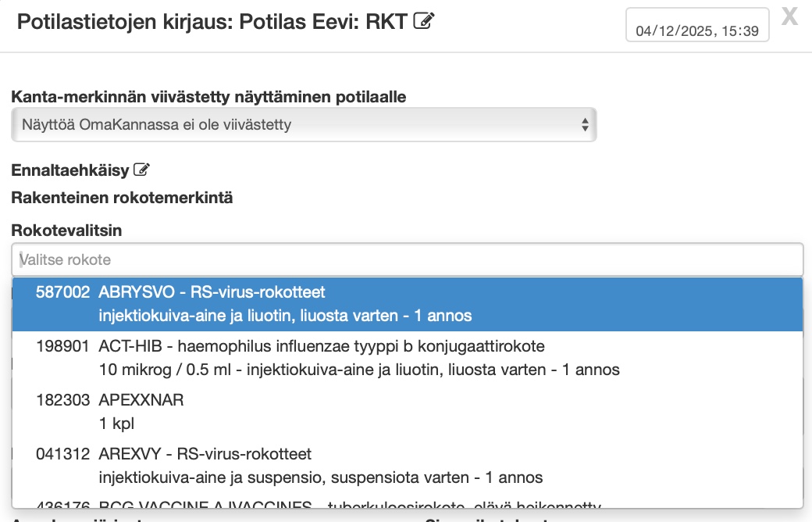Click product code 198901 in vaccine list
This screenshot has width=812, height=522.
point(62,346)
